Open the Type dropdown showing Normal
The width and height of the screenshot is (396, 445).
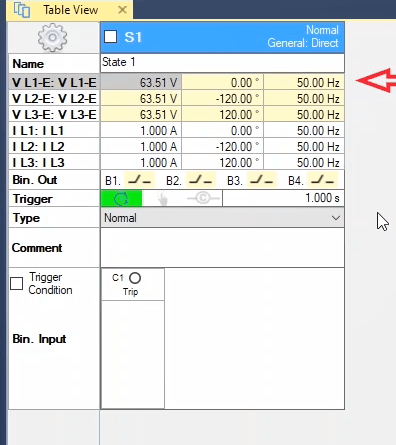click(222, 218)
